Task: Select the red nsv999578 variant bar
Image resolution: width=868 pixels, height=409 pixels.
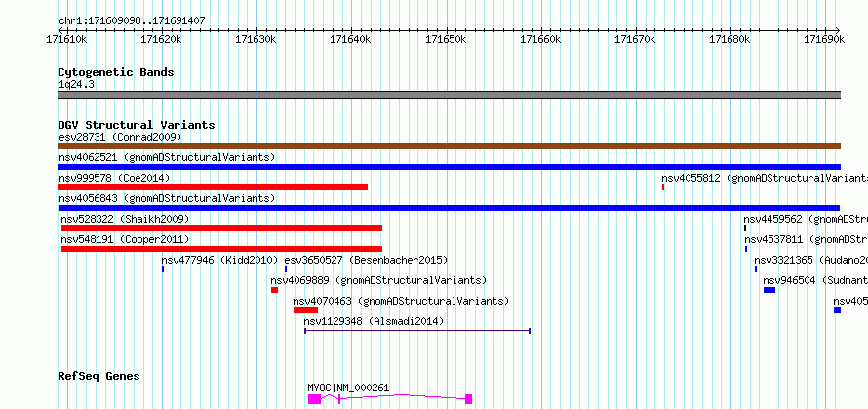Action: [x=213, y=187]
